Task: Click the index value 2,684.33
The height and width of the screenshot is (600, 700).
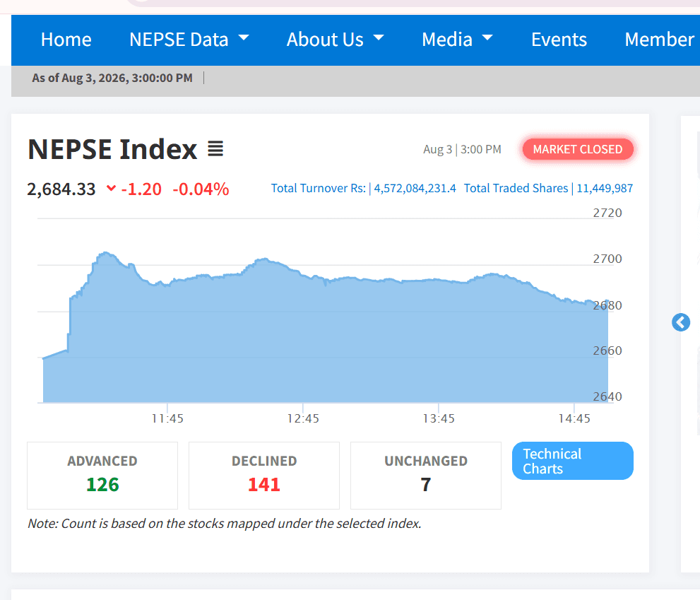Action: coord(61,189)
